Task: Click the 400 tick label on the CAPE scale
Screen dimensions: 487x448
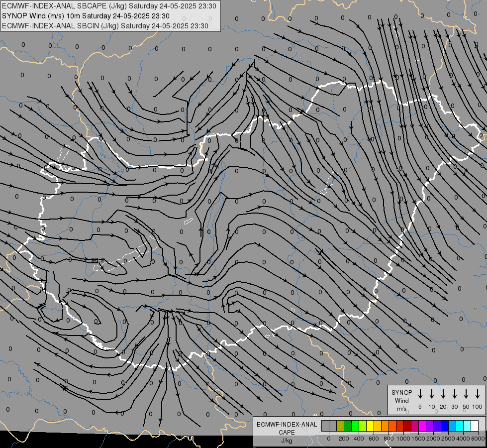Action: click(359, 439)
